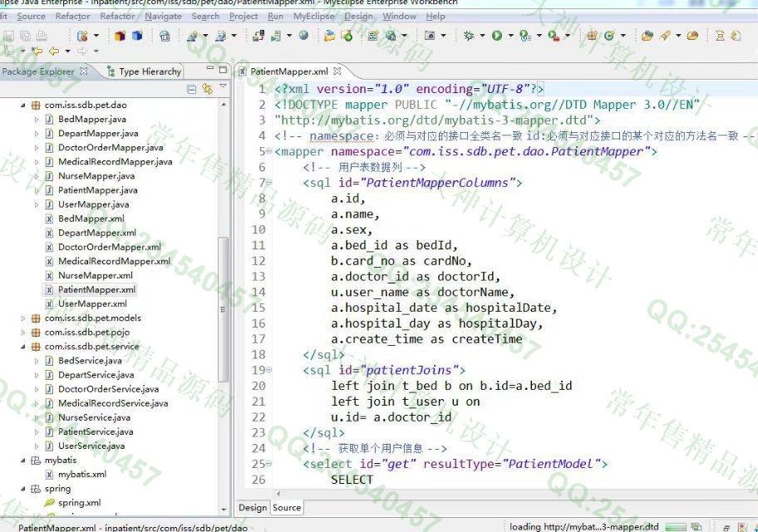The height and width of the screenshot is (532, 758).
Task: Click the Package Explorer scroll down arrow
Action: [223, 510]
